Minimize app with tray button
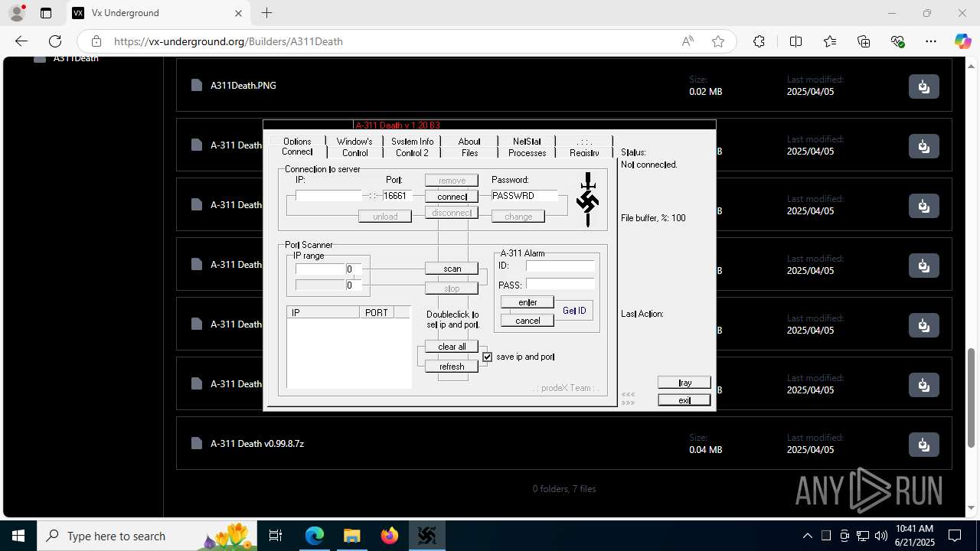980x551 pixels. [x=684, y=383]
